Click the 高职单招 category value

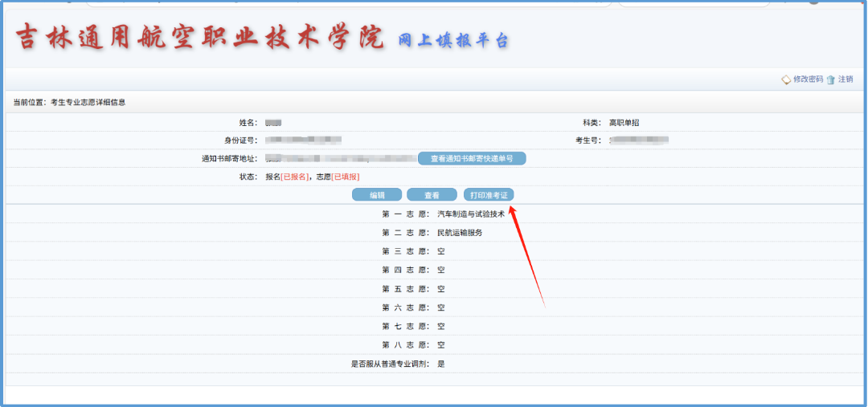click(624, 123)
